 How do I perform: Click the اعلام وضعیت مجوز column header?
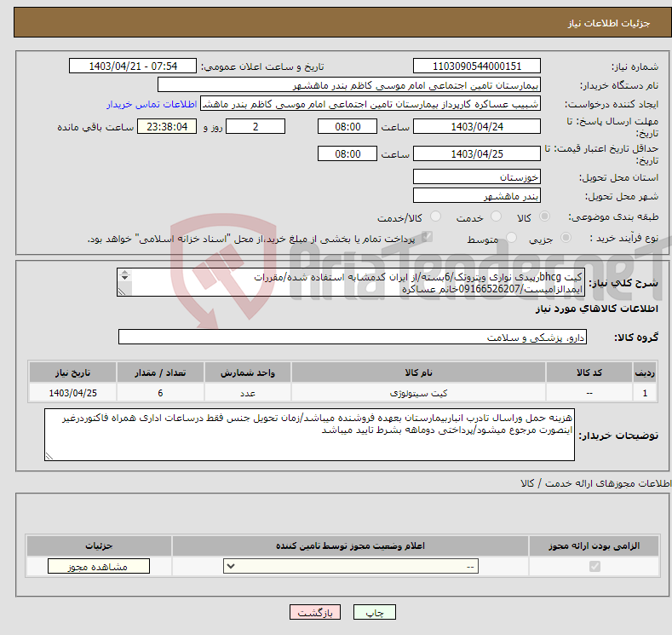point(350,546)
